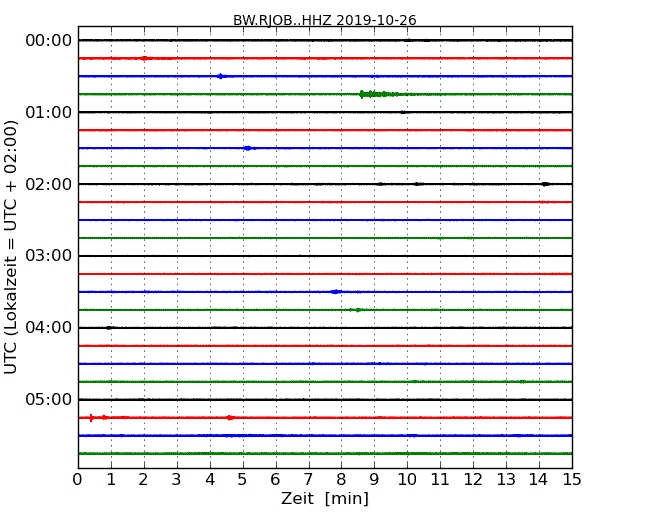Viewport: 650px width, 520px height.
Task: Pick the black blip near minute 1 on the 04:00 trace
Action: click(109, 328)
